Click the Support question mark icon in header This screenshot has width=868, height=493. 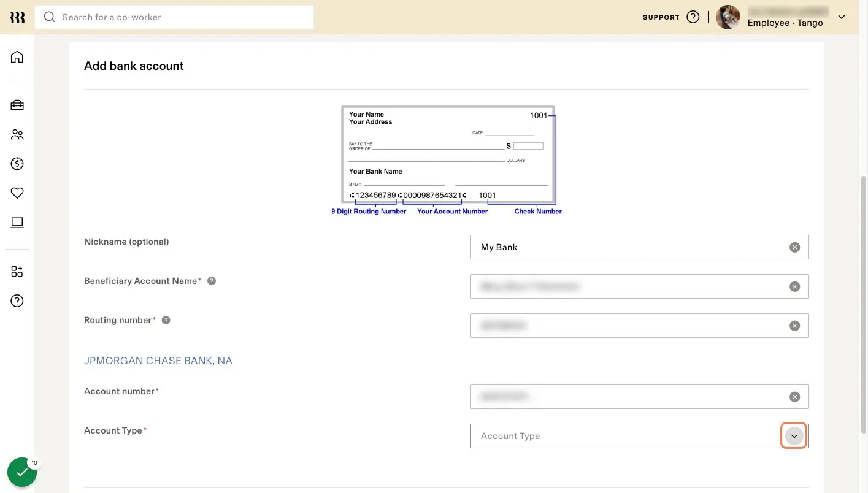pyautogui.click(x=693, y=17)
